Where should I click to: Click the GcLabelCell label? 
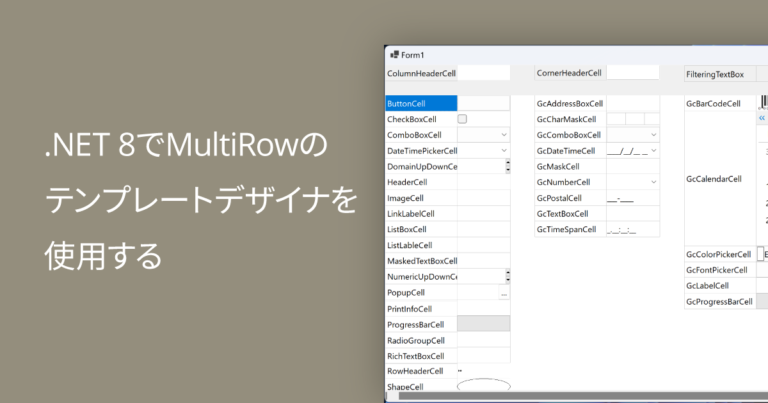[707, 285]
